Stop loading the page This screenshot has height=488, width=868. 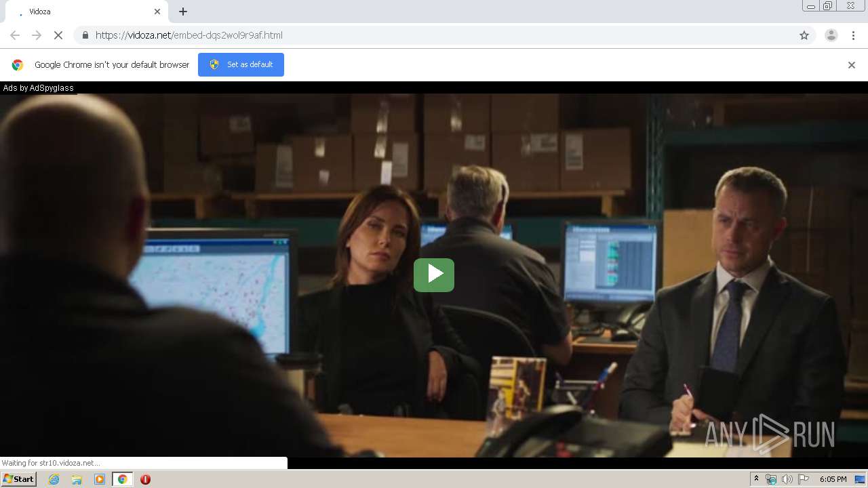pyautogui.click(x=58, y=35)
